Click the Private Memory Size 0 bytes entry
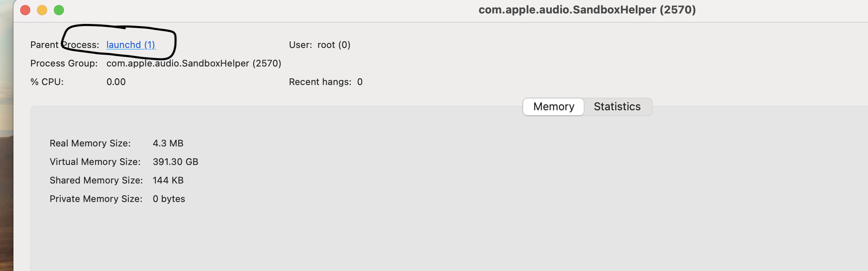Image resolution: width=868 pixels, height=271 pixels. [169, 199]
